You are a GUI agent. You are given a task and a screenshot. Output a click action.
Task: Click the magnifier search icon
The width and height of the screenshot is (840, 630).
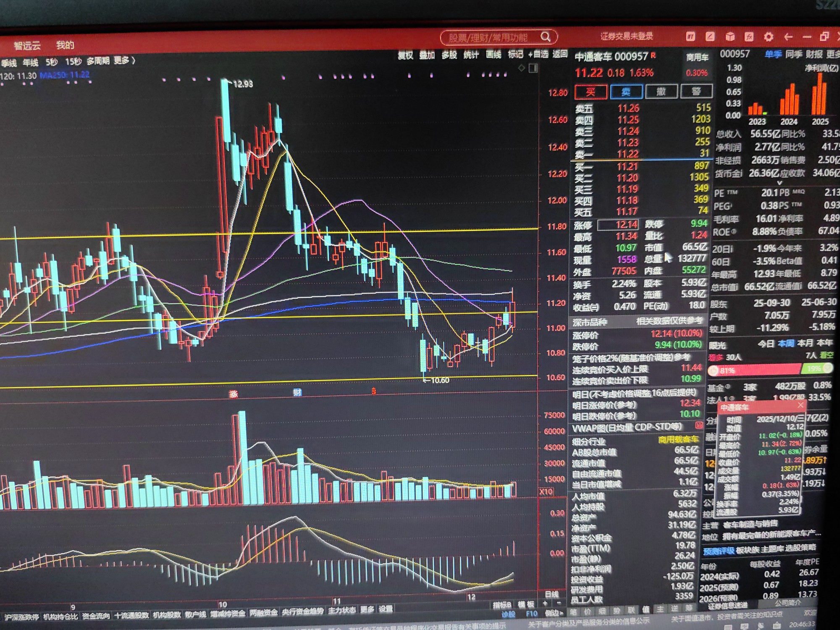point(545,37)
